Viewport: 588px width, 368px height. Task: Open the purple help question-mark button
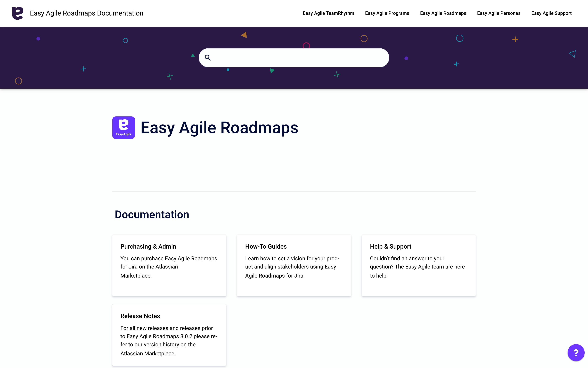[x=576, y=352]
